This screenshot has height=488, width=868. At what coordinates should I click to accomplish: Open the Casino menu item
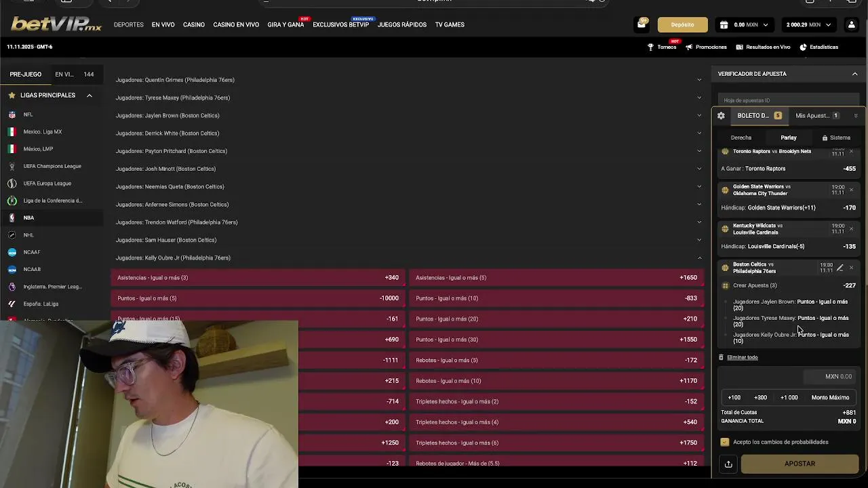[193, 24]
